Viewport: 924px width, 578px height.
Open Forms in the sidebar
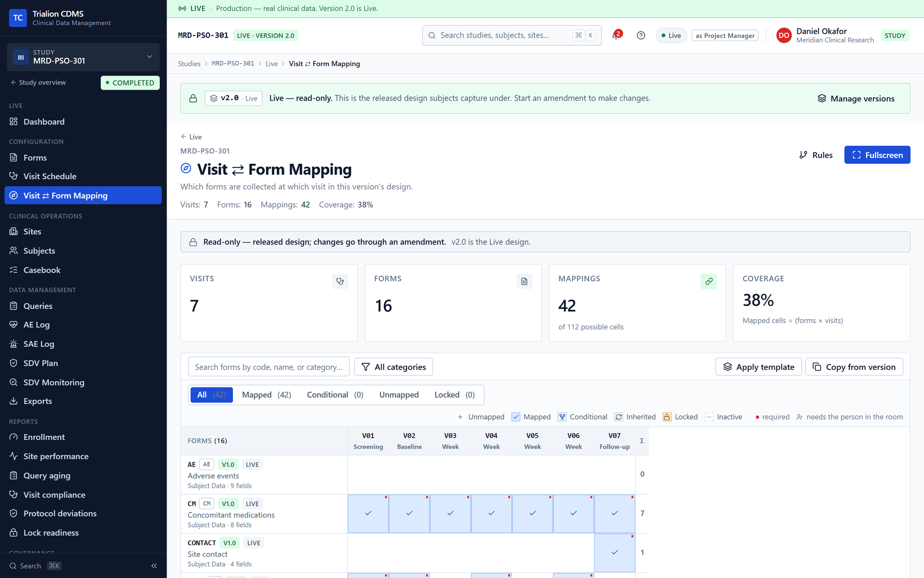coord(83,158)
